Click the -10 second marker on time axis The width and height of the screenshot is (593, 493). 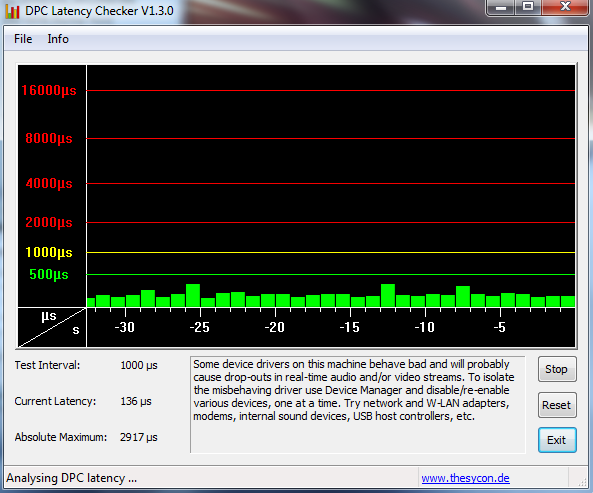[424, 327]
